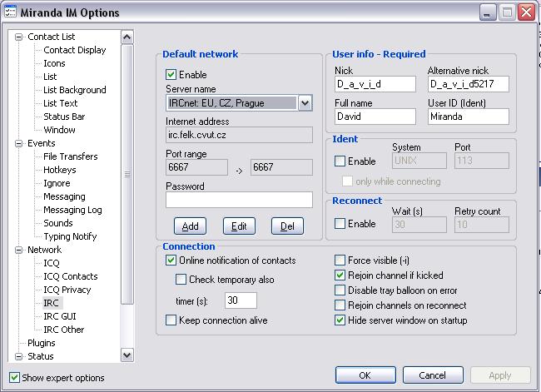This screenshot has width=541, height=392.
Task: Select Messaging Log under Events
Action: 72,210
